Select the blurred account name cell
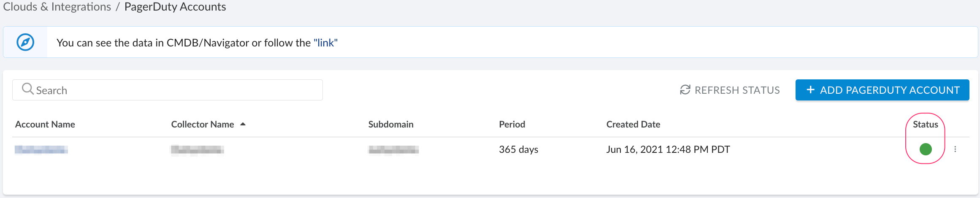The width and height of the screenshot is (980, 198). click(x=41, y=149)
